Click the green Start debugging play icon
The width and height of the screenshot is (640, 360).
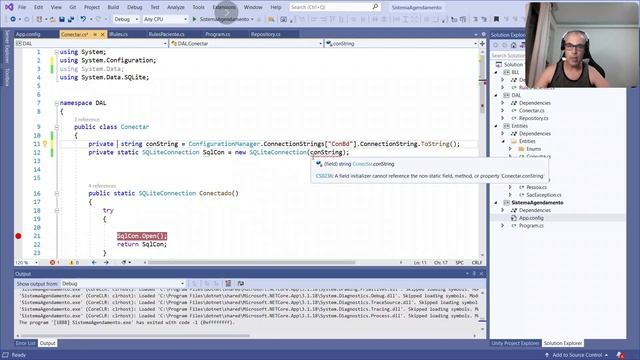pos(194,19)
